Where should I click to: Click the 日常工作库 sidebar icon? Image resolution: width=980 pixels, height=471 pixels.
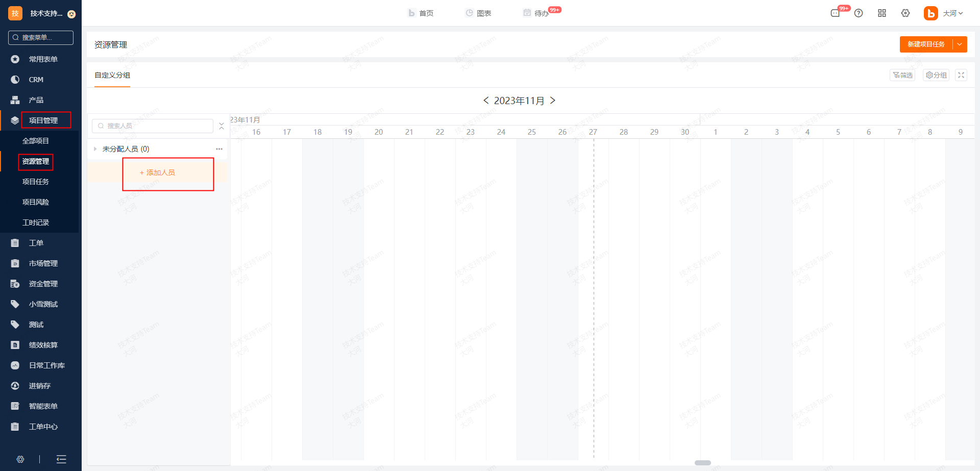pyautogui.click(x=15, y=365)
